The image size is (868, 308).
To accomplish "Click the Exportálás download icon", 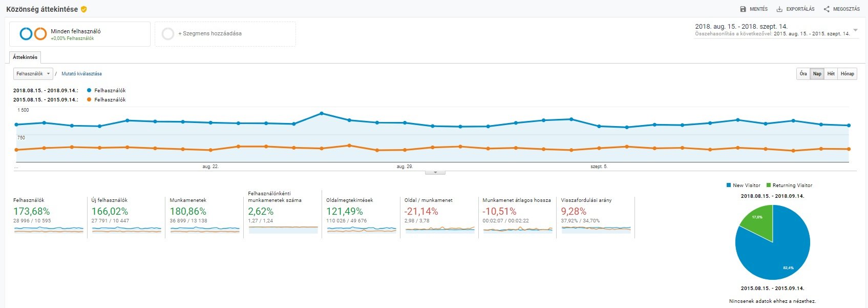I will click(x=779, y=9).
